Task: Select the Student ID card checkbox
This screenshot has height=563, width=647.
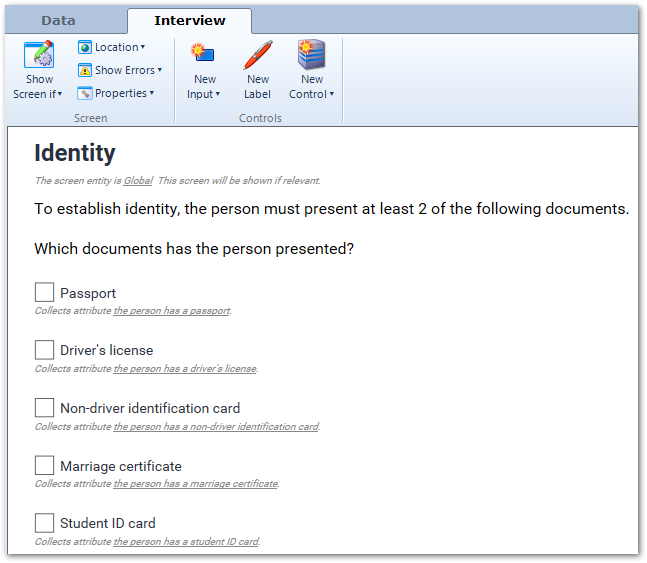Action: click(44, 523)
